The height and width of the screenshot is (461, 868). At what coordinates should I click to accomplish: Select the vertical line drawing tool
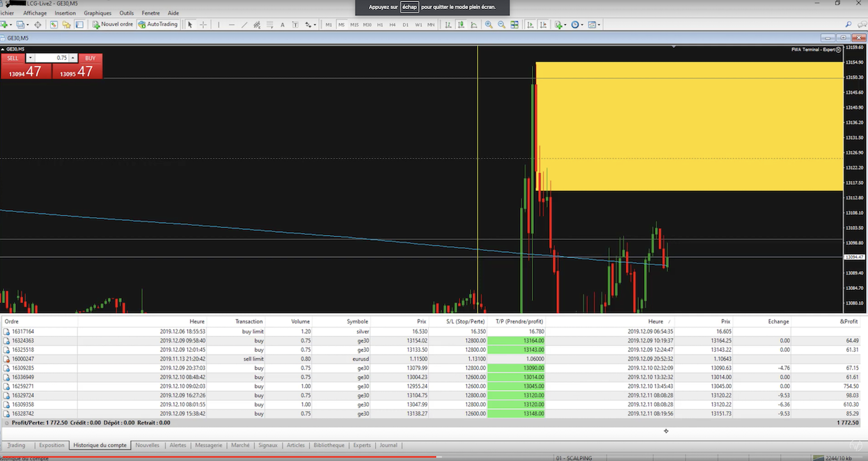tap(219, 24)
